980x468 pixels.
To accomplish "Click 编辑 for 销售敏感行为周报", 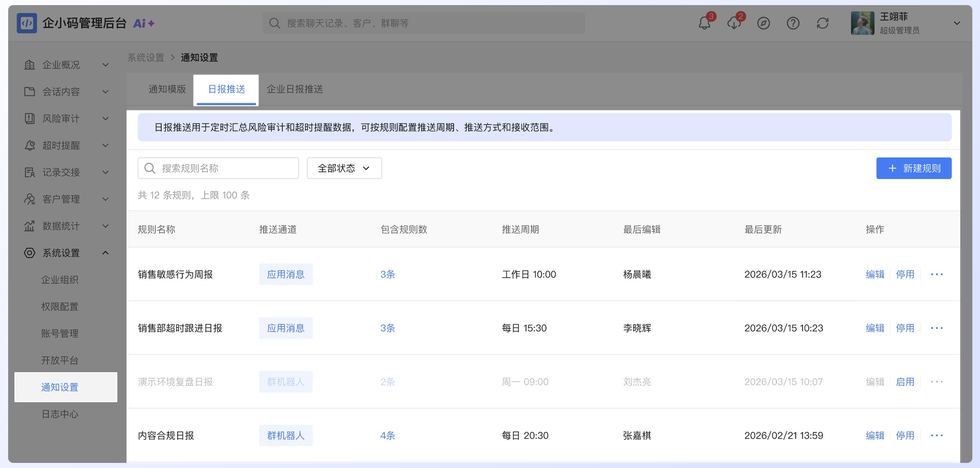I will [x=875, y=274].
